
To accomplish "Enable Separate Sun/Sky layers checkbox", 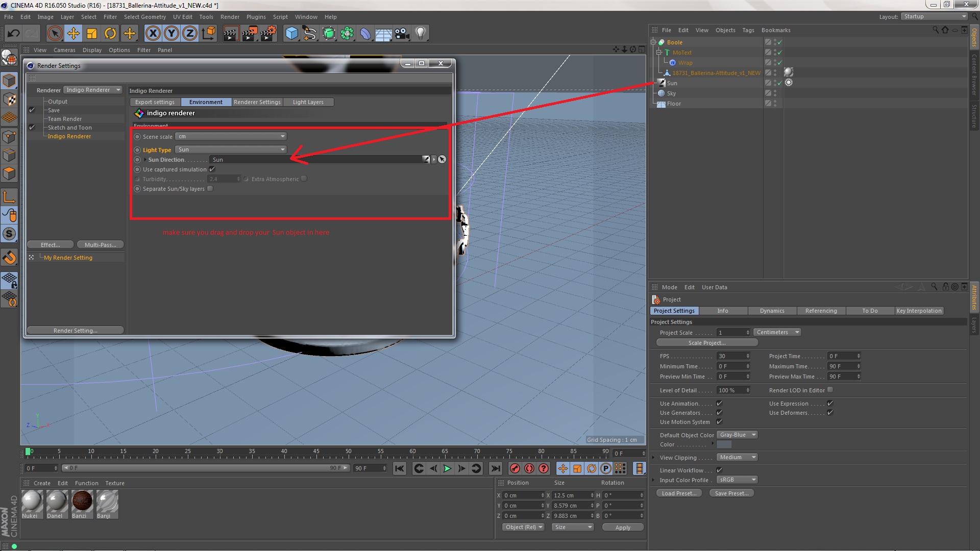I will [210, 189].
